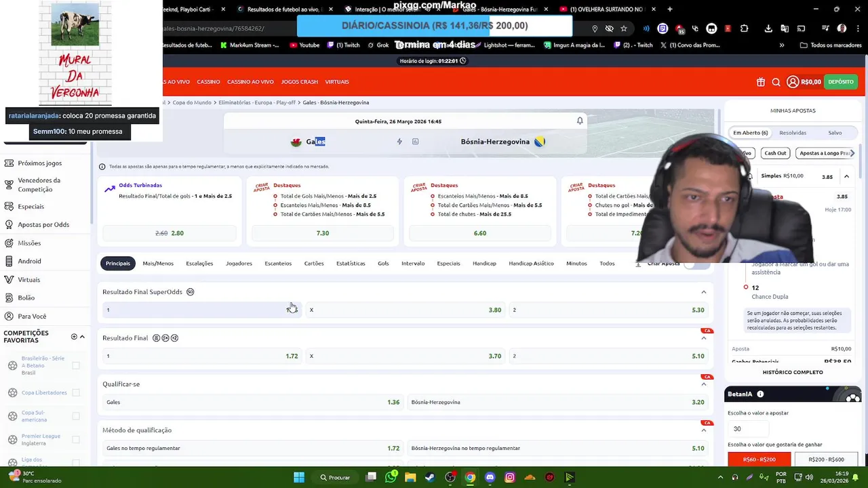Open Jogos Crash menu item
Screen dimensions: 868x488
[299, 82]
